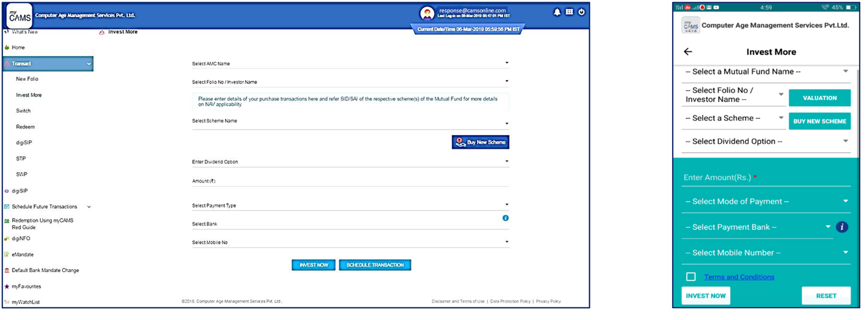The width and height of the screenshot is (868, 320).
Task: Open the apps grid icon in header
Action: click(x=569, y=12)
